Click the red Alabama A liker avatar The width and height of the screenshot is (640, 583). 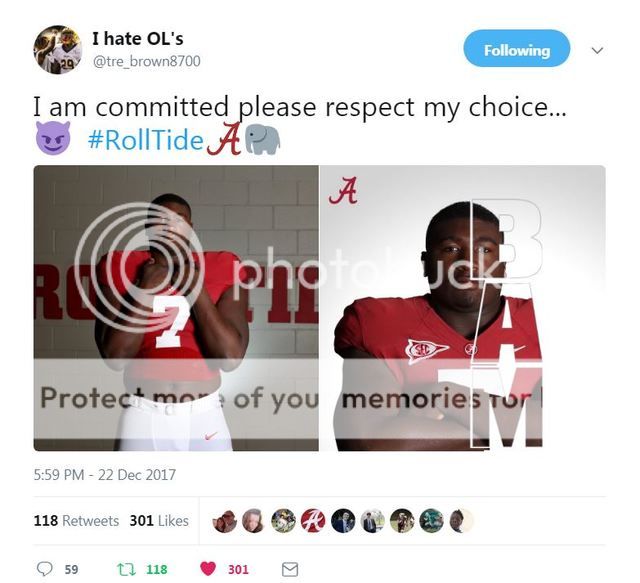click(313, 521)
